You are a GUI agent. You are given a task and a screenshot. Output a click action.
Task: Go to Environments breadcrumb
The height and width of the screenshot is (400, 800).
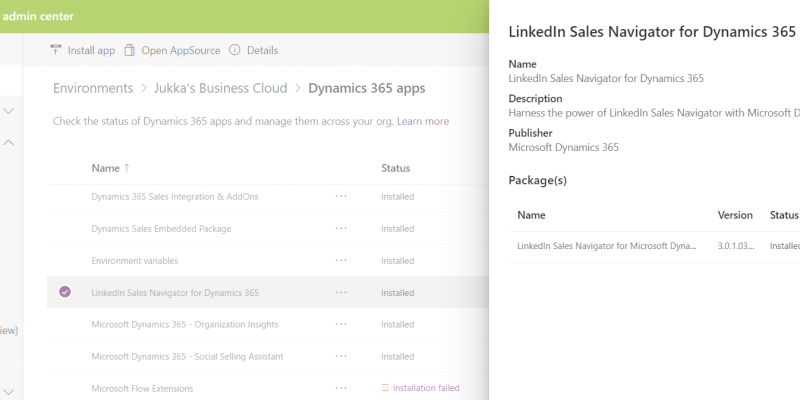[x=93, y=88]
